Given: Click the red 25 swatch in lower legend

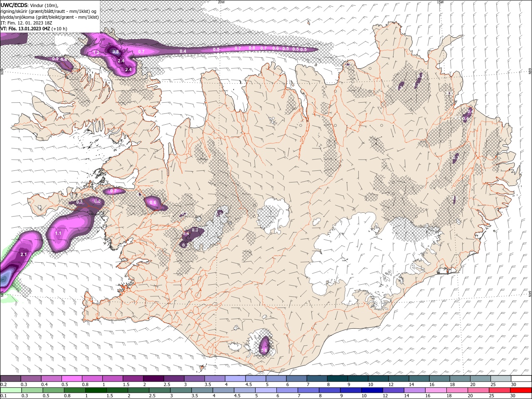Looking at the screenshot, I should pyautogui.click(x=500, y=390).
